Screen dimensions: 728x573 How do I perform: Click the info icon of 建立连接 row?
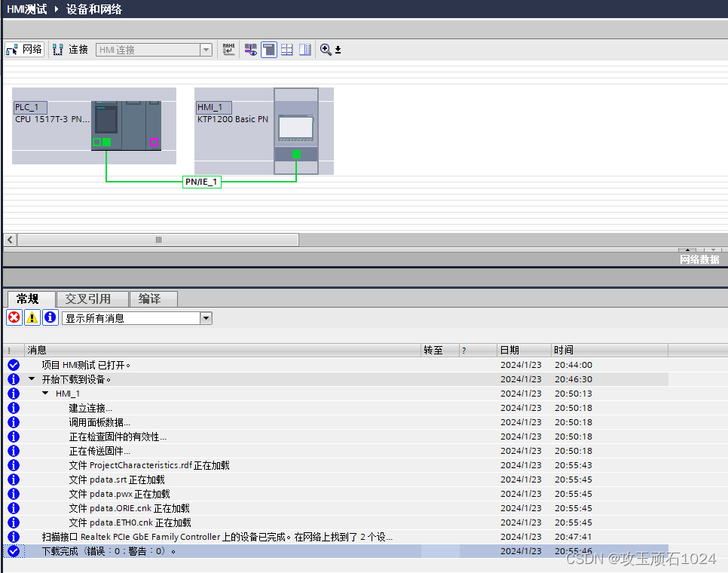pos(14,408)
